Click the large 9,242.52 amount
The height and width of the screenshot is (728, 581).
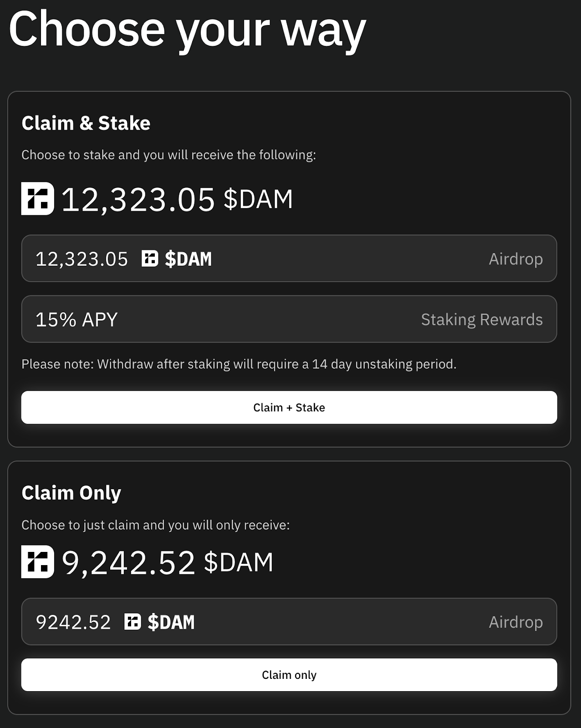click(x=128, y=562)
